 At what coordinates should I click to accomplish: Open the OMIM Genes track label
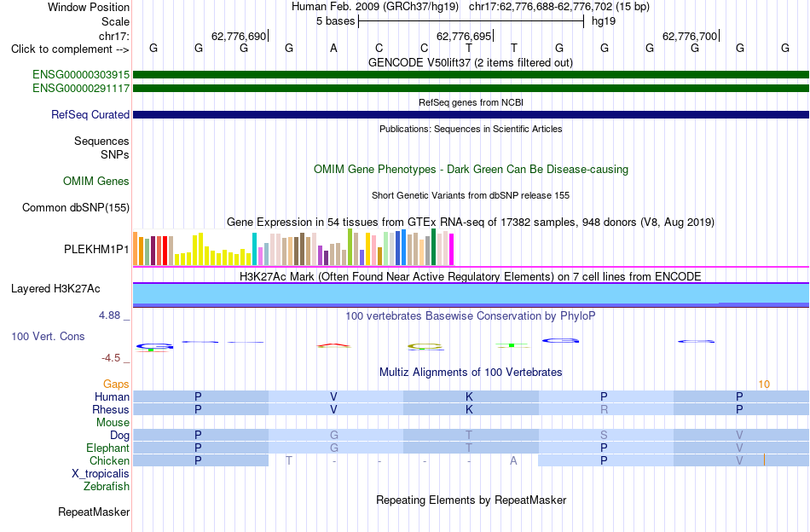click(x=96, y=182)
